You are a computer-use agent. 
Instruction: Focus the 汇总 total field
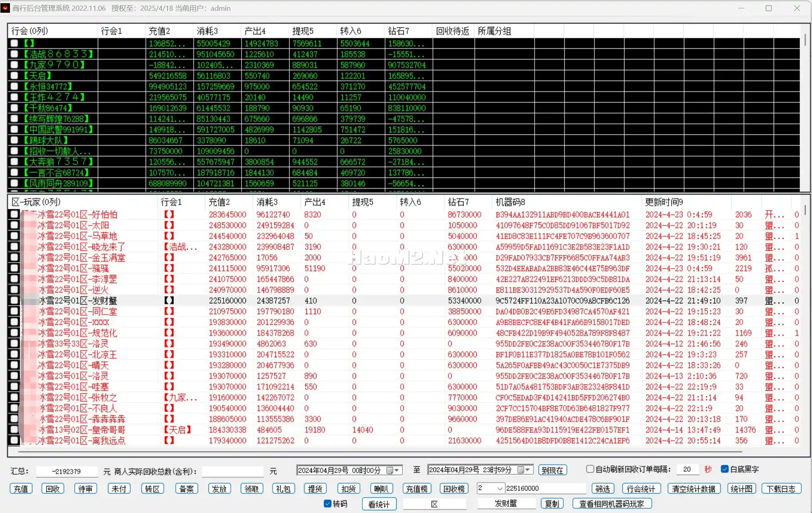[67, 471]
